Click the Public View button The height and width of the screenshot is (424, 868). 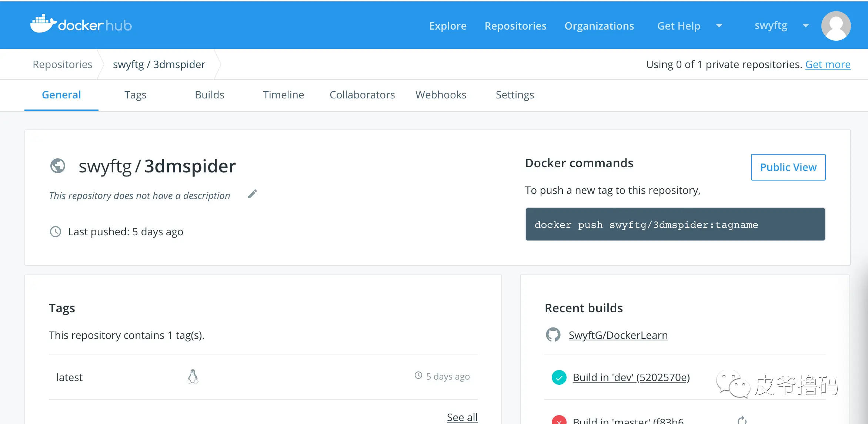(x=788, y=167)
